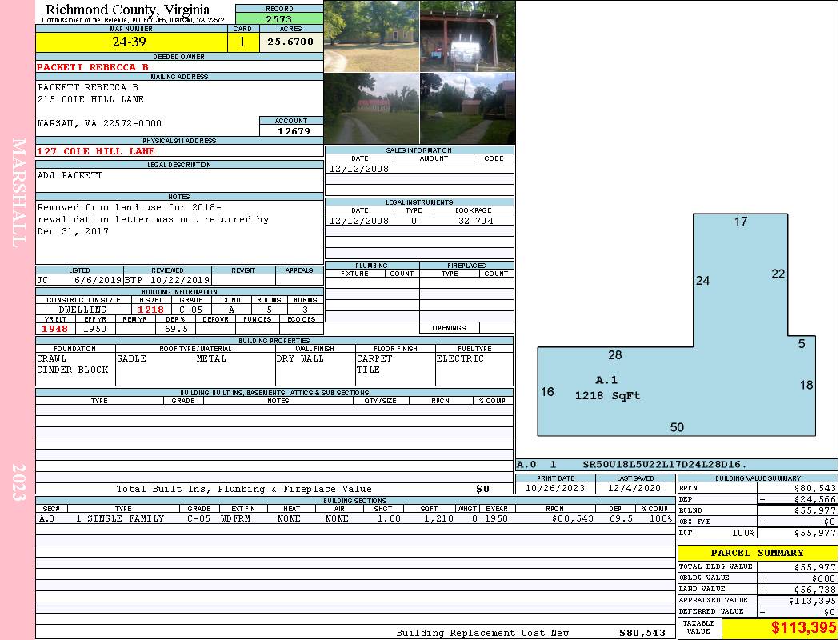
Task: Select the legal description ADJ PACKETT
Action: [70, 175]
